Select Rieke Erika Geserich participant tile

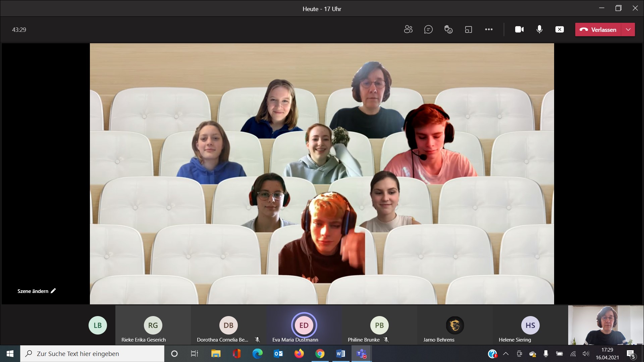pyautogui.click(x=153, y=326)
